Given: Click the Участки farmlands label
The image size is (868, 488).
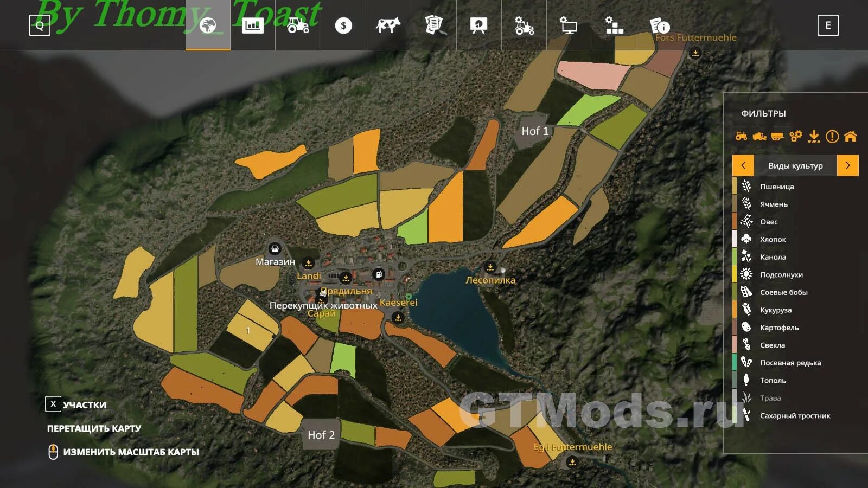Looking at the screenshot, I should coord(85,405).
